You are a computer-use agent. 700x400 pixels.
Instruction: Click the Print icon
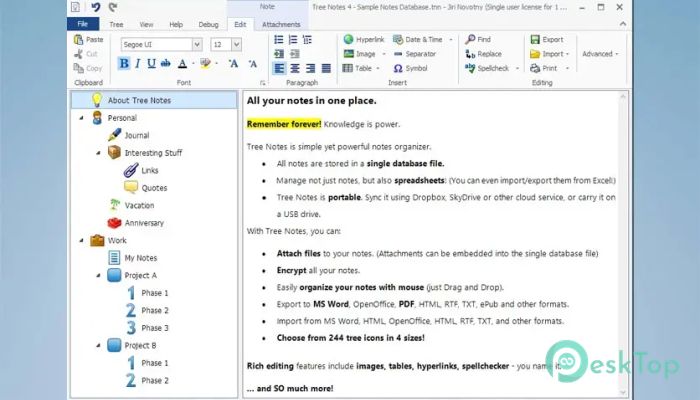coord(535,68)
